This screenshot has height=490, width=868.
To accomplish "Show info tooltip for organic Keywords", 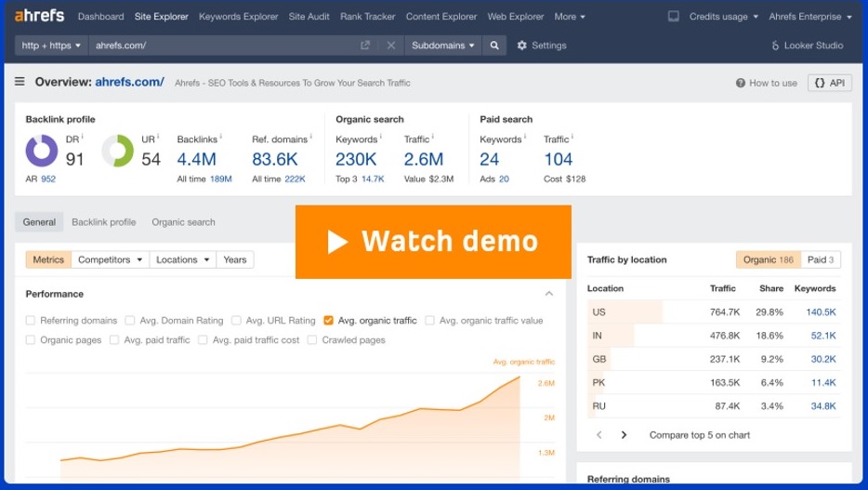I will (381, 136).
